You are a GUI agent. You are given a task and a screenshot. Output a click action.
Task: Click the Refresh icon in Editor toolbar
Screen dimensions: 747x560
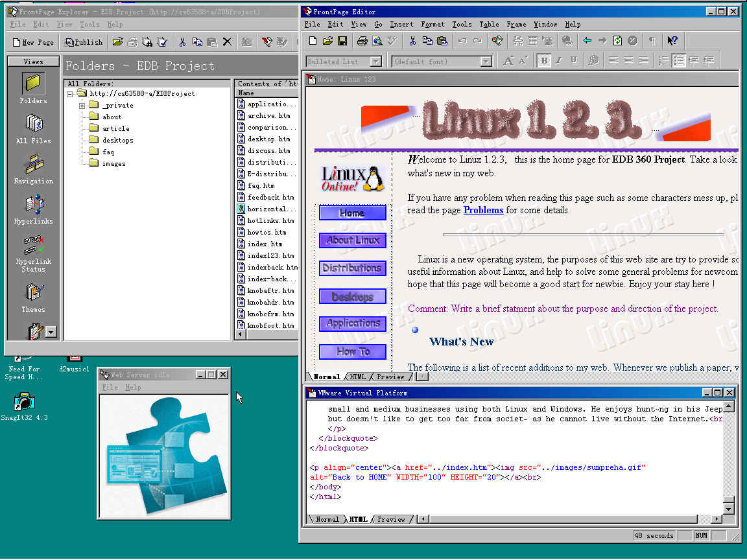click(617, 41)
